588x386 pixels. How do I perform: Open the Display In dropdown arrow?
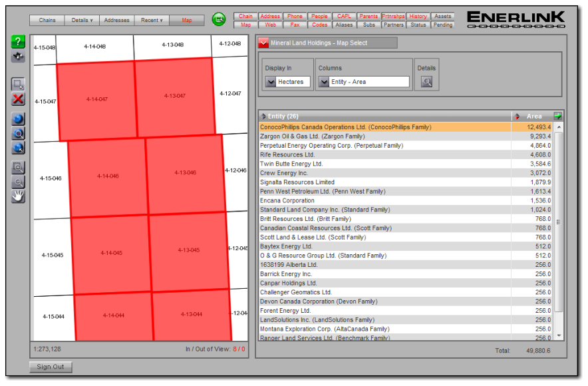pyautogui.click(x=270, y=82)
